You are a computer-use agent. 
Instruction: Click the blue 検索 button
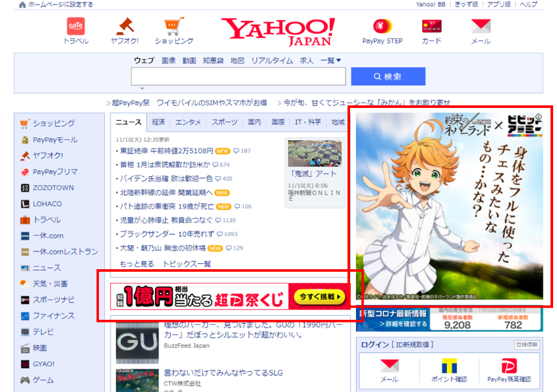click(388, 76)
